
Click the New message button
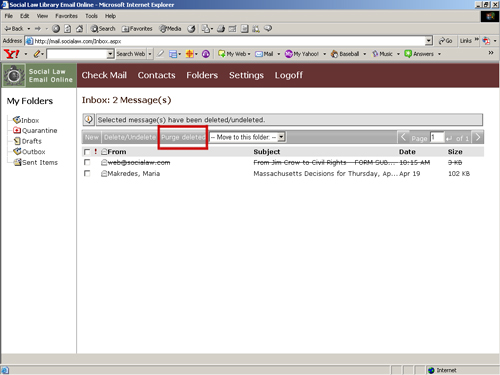pyautogui.click(x=91, y=137)
